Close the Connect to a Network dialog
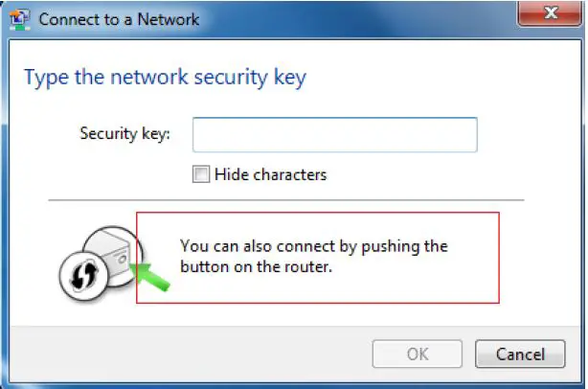 pos(549,14)
